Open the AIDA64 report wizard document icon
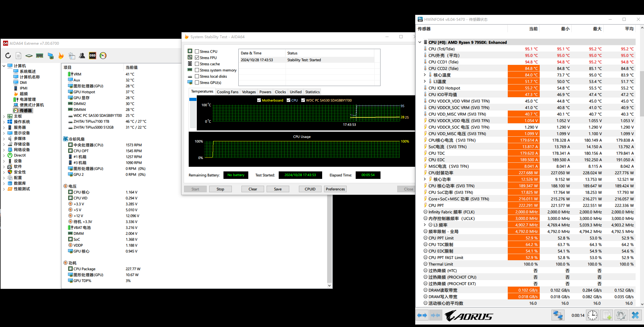This screenshot has width=644, height=327. [18, 56]
